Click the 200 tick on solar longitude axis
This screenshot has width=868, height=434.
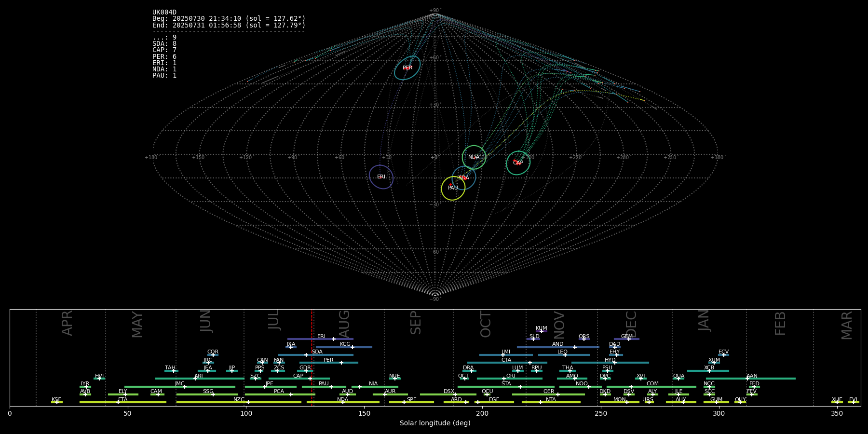click(x=482, y=413)
